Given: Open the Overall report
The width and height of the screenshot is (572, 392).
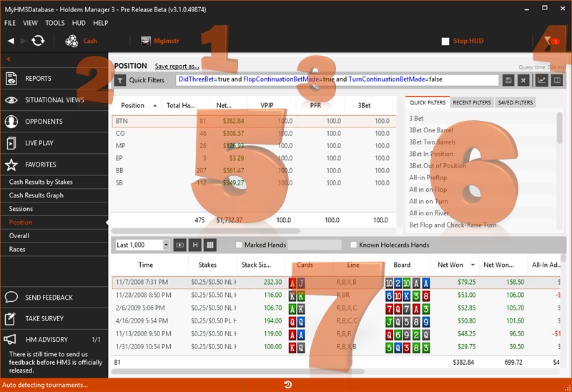Looking at the screenshot, I should 54,236.
